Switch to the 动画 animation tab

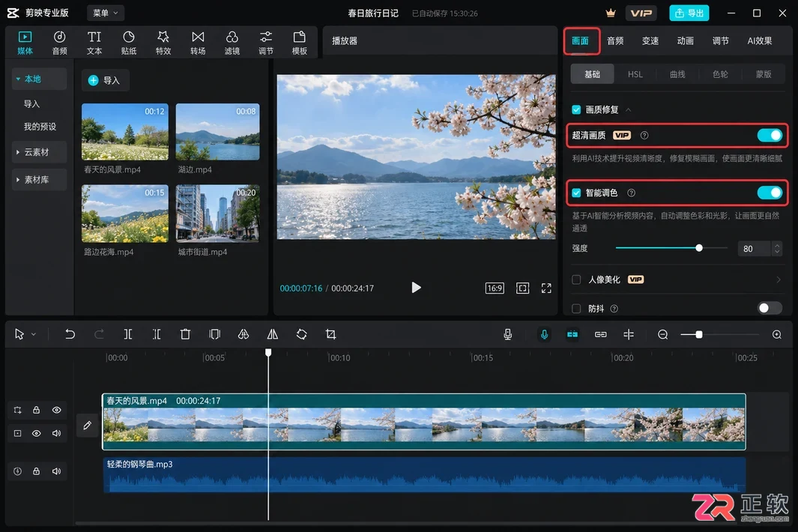coord(685,40)
